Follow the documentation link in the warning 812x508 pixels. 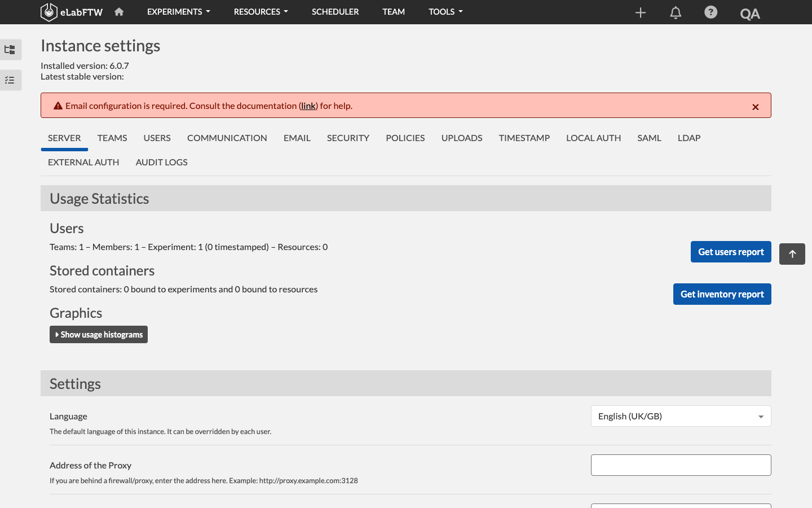(308, 106)
